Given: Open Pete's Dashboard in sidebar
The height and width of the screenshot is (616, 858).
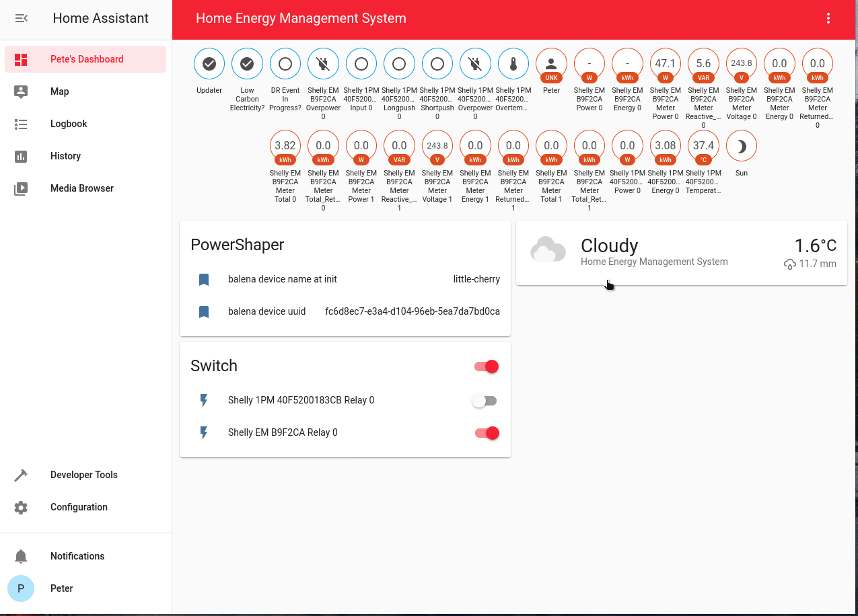Looking at the screenshot, I should tap(85, 59).
